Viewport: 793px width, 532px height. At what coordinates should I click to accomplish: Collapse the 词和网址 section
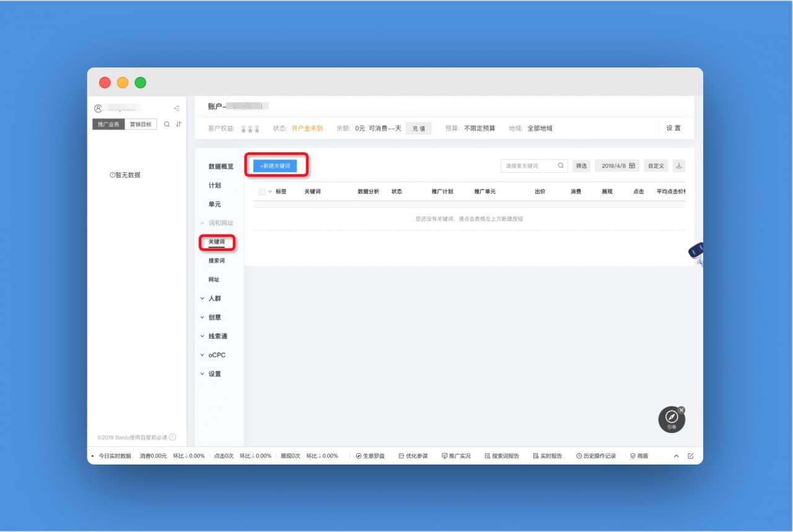pyautogui.click(x=221, y=223)
